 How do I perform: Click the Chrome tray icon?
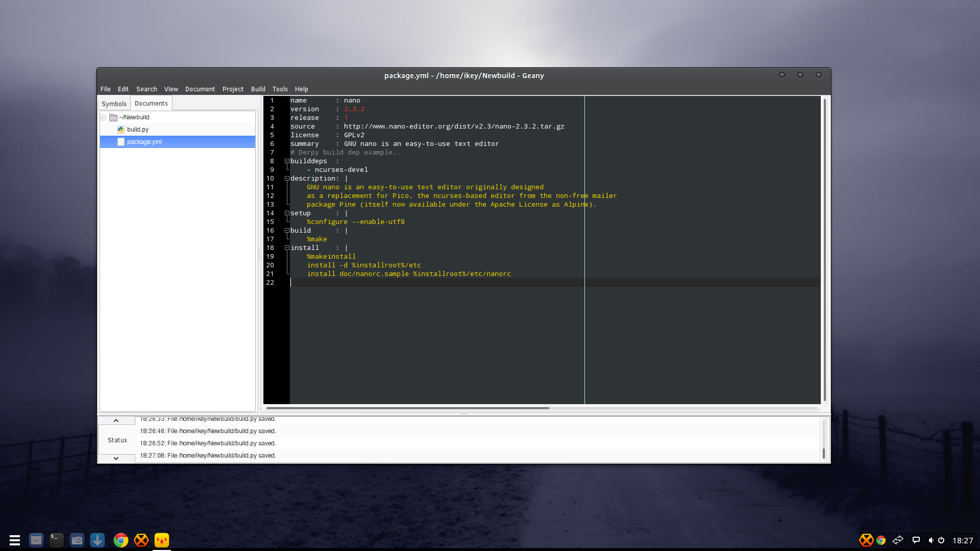(881, 540)
